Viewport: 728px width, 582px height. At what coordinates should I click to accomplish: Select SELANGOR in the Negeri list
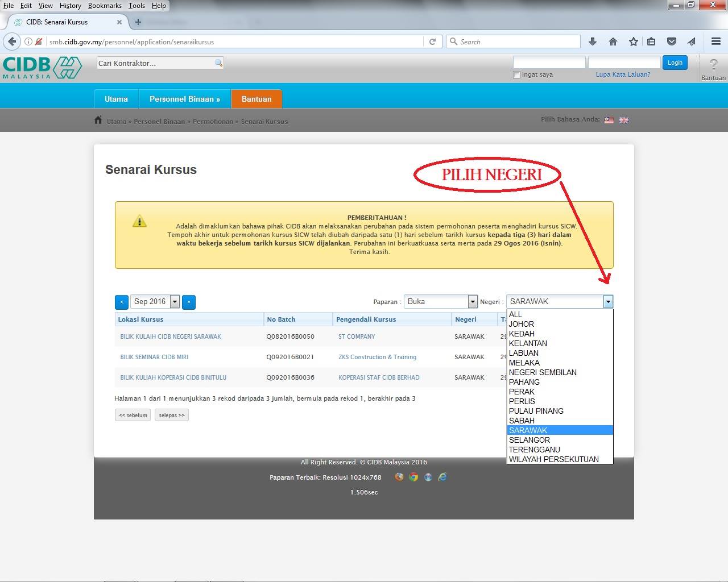[x=560, y=440]
